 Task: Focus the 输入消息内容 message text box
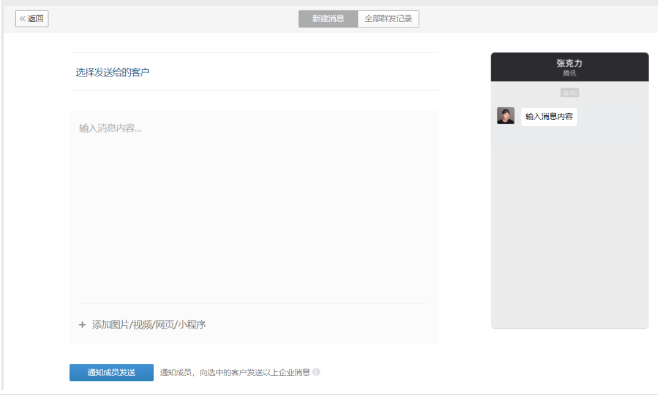pyautogui.click(x=253, y=206)
